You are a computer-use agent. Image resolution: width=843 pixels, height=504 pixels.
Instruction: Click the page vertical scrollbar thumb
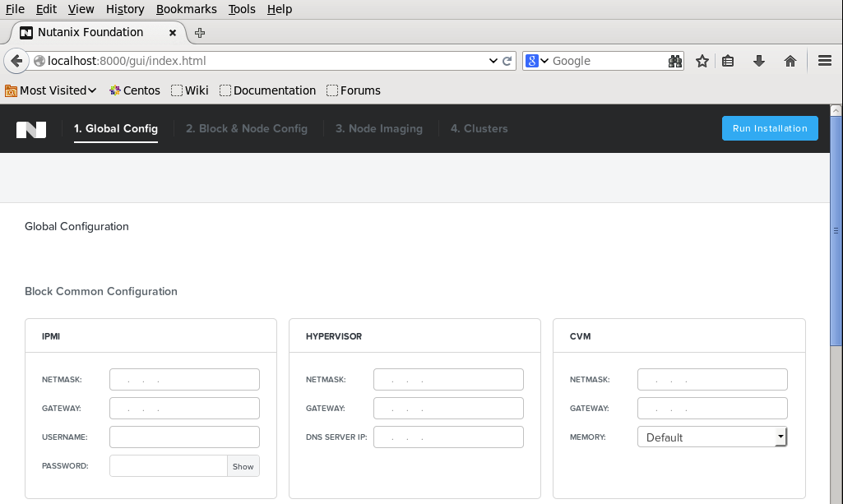(836, 231)
